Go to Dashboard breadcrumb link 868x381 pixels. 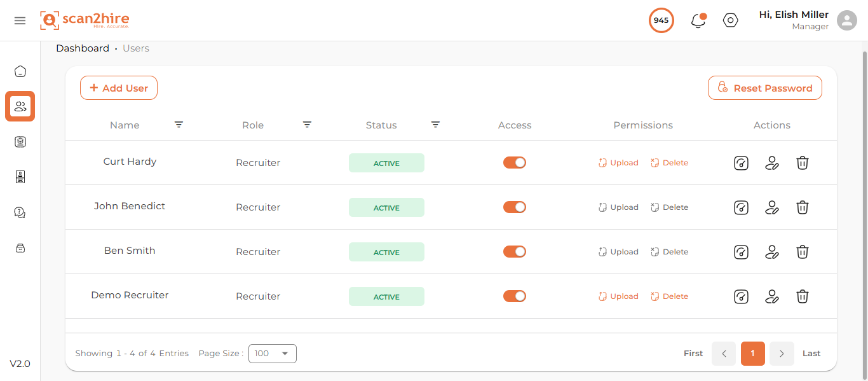[83, 48]
